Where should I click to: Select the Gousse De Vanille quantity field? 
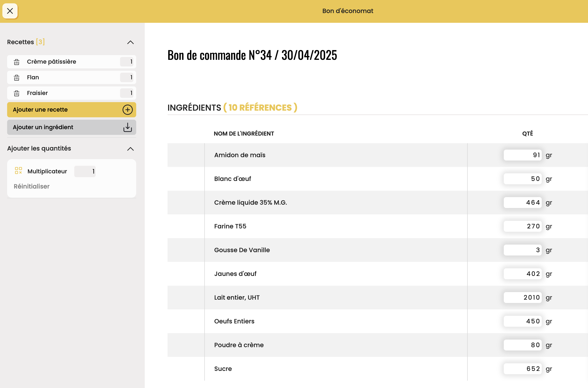[523, 250]
